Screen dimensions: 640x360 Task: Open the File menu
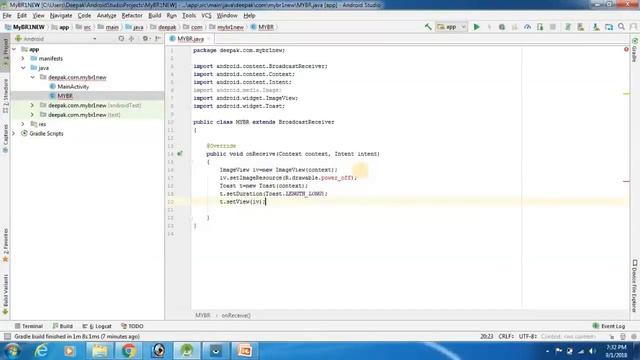pyautogui.click(x=7, y=16)
